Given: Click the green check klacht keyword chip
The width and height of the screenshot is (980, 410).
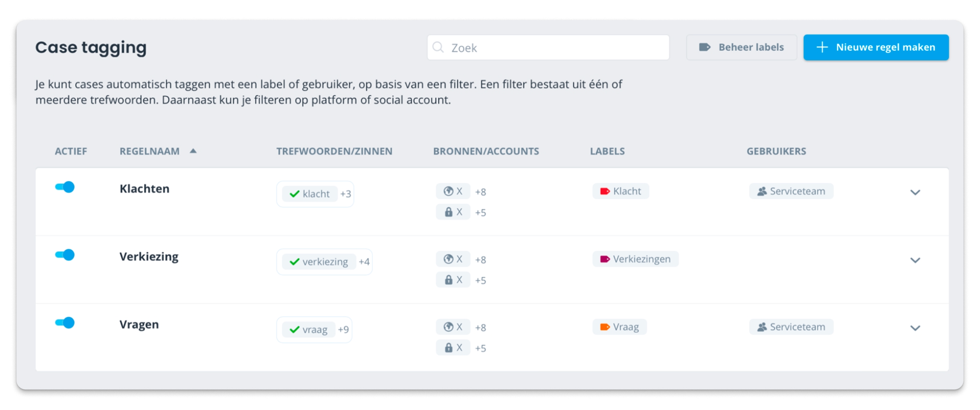Looking at the screenshot, I should click(x=310, y=194).
